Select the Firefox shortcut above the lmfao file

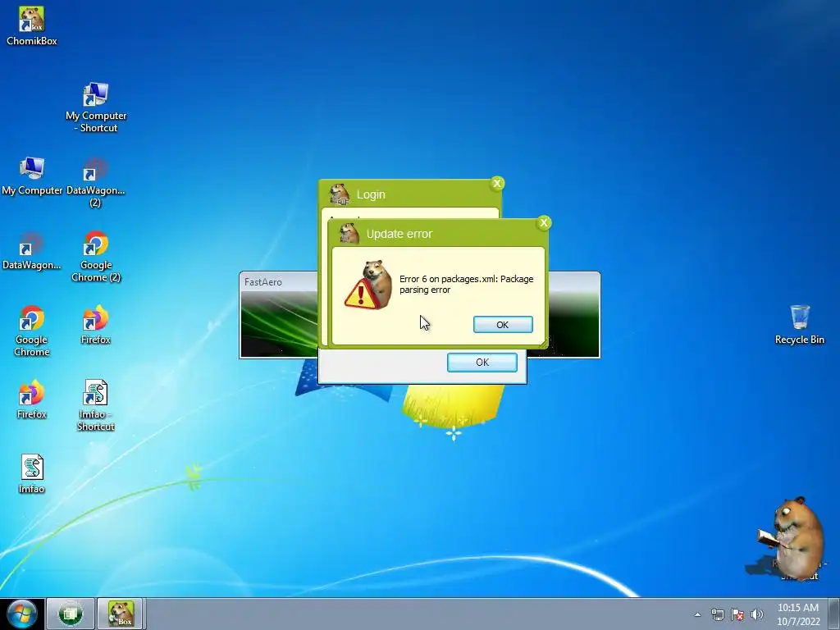pyautogui.click(x=32, y=399)
